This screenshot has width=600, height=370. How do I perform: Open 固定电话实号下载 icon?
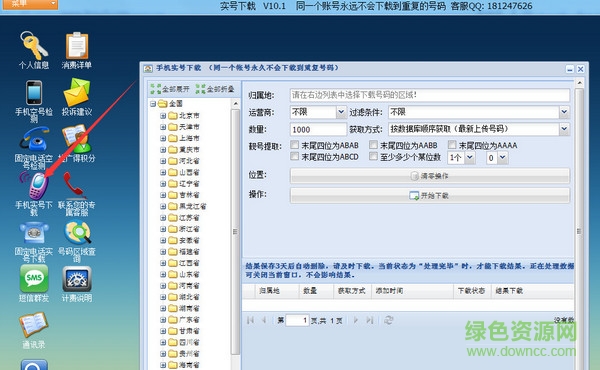[x=34, y=233]
